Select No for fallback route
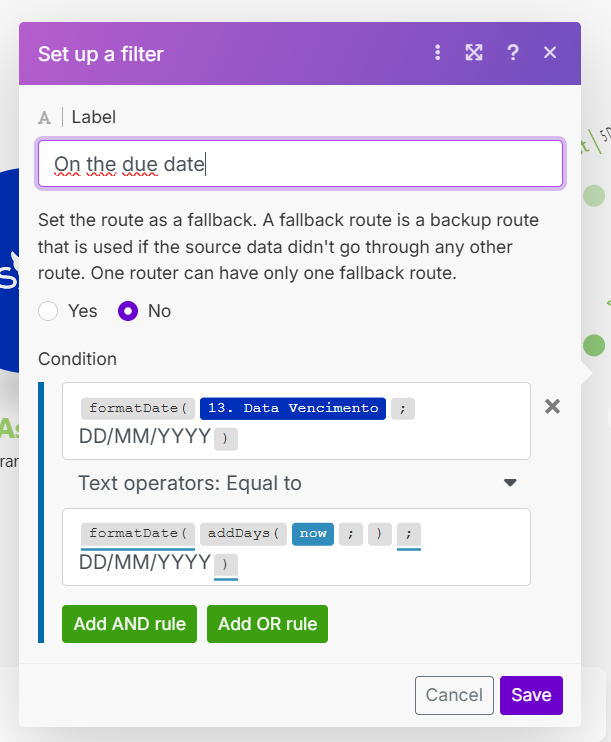The height and width of the screenshot is (742, 611). pos(128,311)
